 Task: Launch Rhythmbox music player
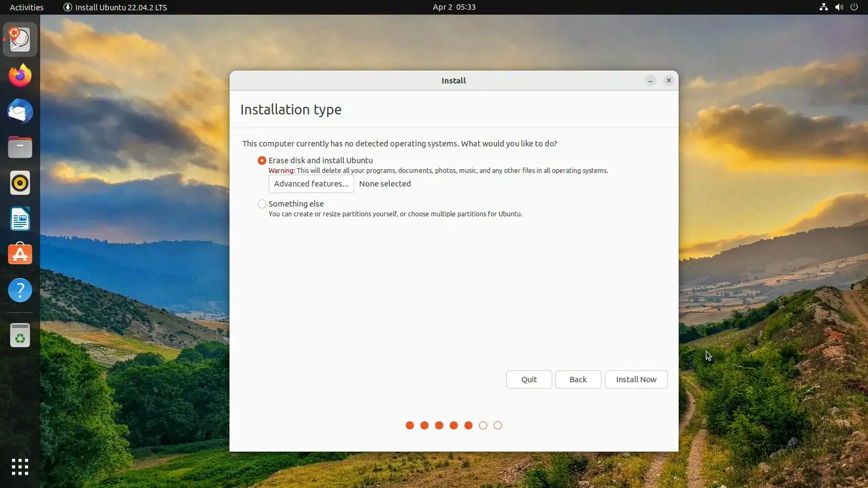click(x=20, y=183)
